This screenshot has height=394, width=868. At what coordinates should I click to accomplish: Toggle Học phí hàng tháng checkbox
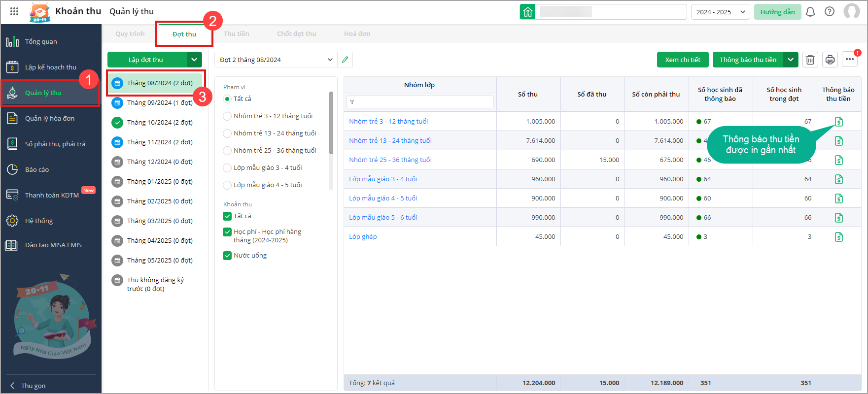point(227,232)
